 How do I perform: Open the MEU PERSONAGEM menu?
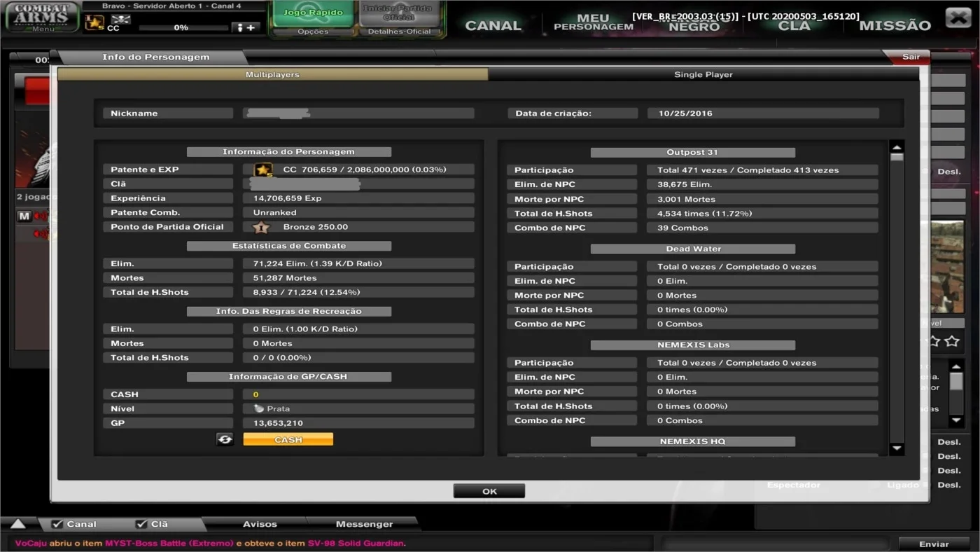(x=594, y=22)
